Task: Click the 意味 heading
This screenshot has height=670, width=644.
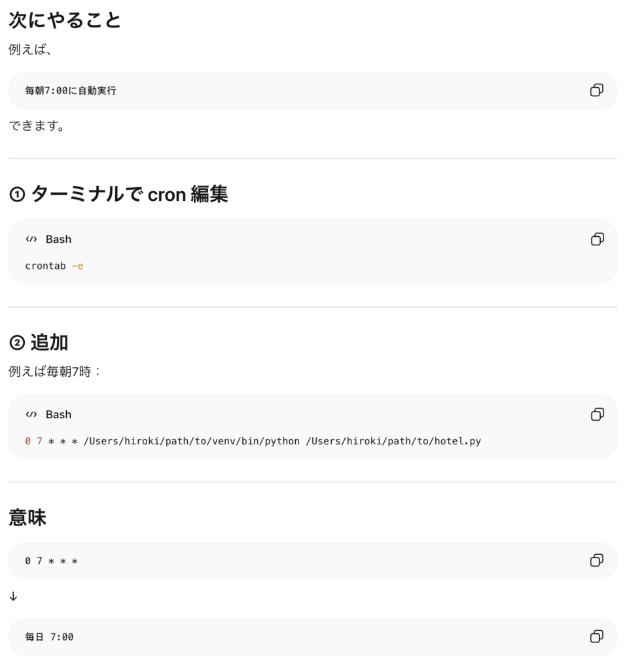Action: (27, 518)
